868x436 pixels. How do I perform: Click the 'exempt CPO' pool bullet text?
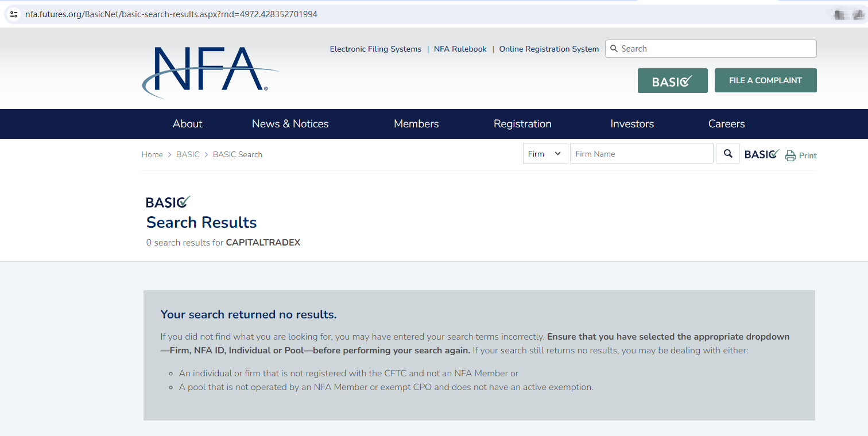pyautogui.click(x=386, y=387)
